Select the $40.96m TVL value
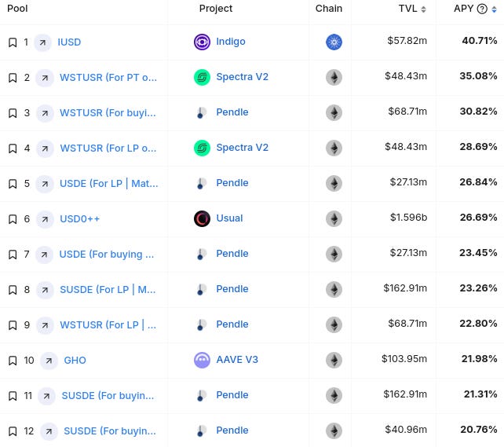The image size is (504, 447). 406,430
